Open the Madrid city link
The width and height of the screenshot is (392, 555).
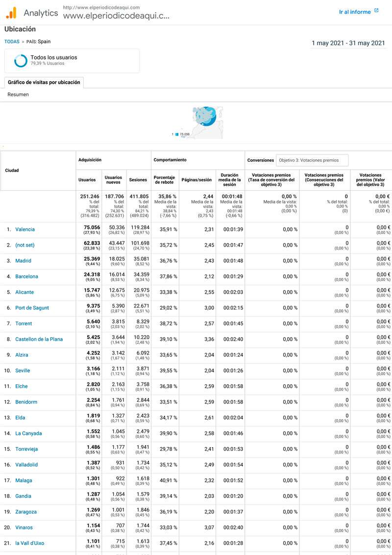(x=23, y=260)
